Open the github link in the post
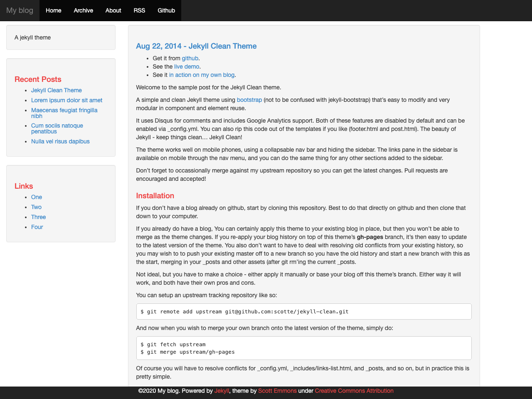 [190, 58]
